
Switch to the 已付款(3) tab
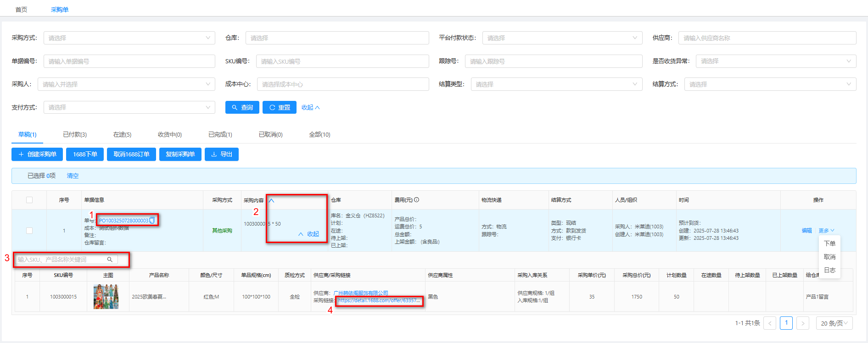tap(74, 134)
